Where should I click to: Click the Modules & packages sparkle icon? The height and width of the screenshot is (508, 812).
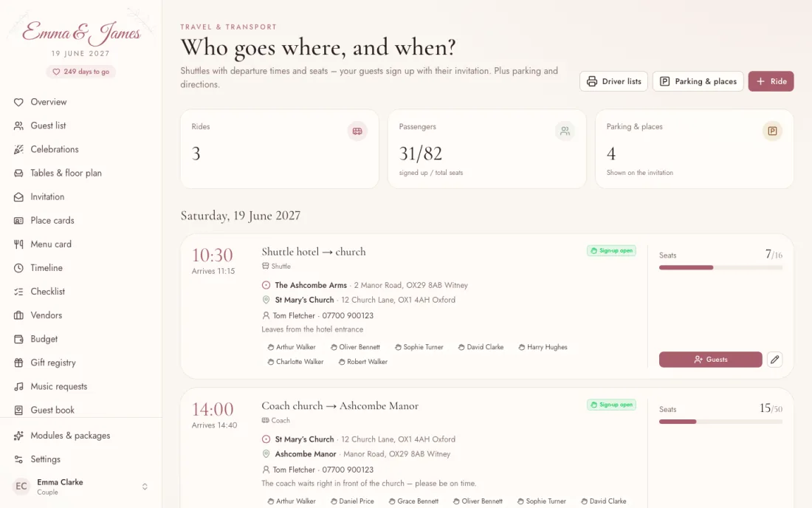tap(18, 436)
